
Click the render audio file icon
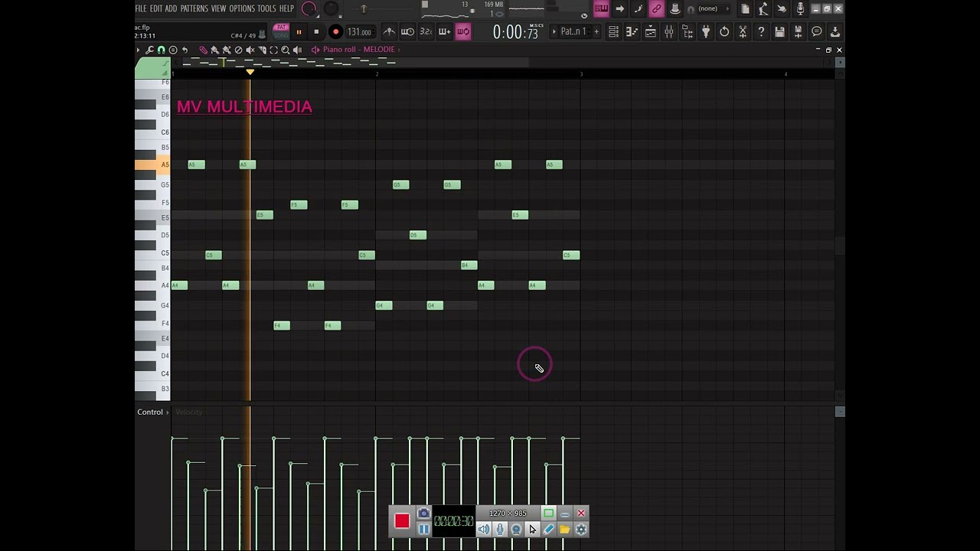pos(798,31)
